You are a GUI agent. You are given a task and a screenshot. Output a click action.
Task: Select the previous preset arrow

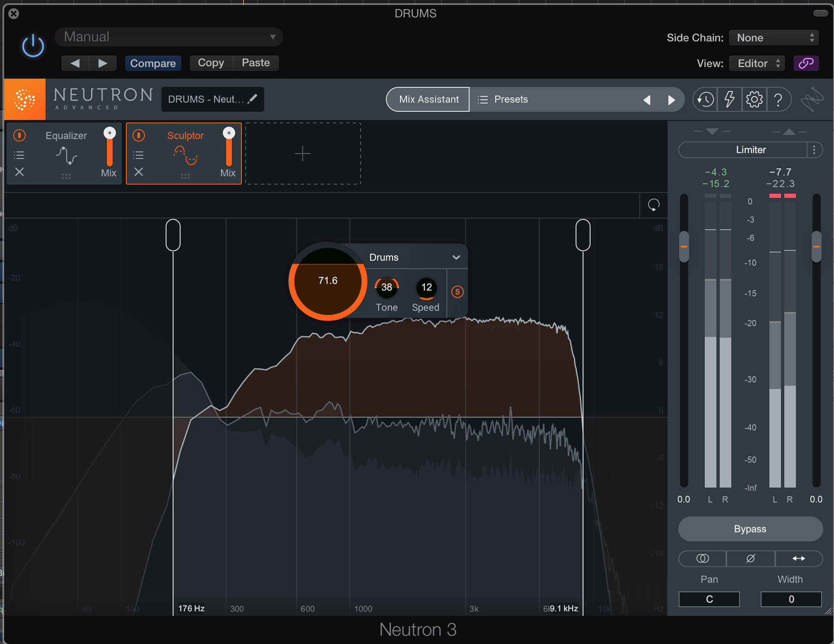[647, 100]
